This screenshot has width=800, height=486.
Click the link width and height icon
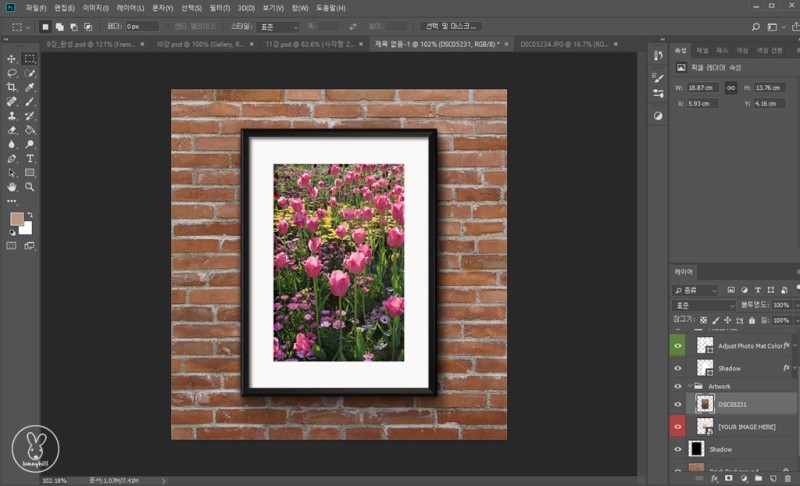(731, 88)
